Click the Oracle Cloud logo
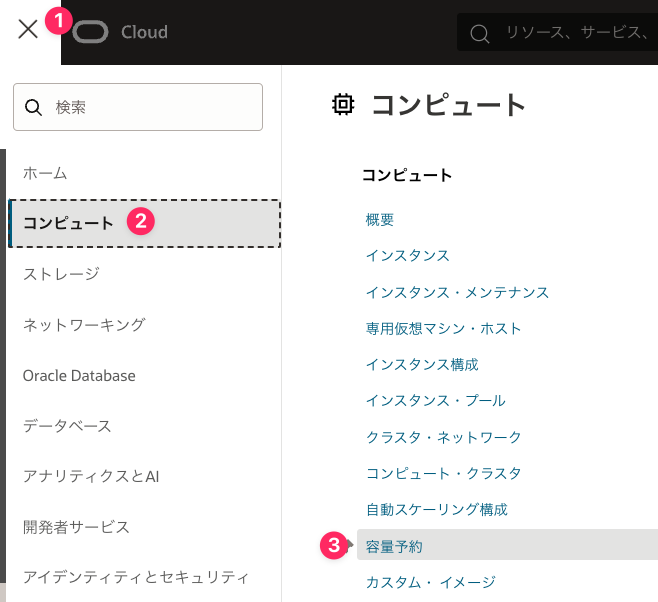This screenshot has height=602, width=658. click(x=90, y=32)
